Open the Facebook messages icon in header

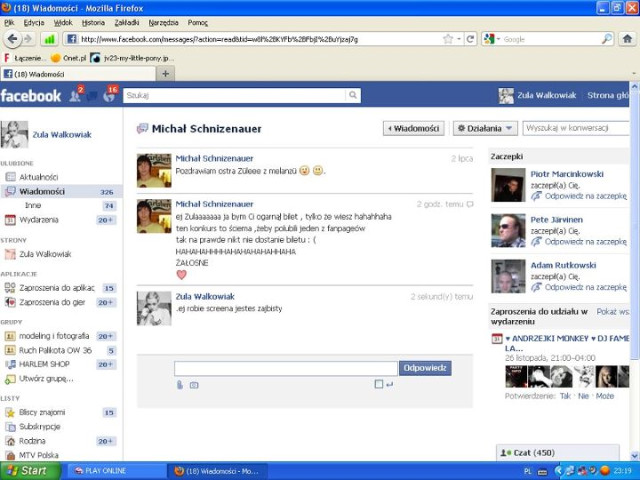[92, 96]
